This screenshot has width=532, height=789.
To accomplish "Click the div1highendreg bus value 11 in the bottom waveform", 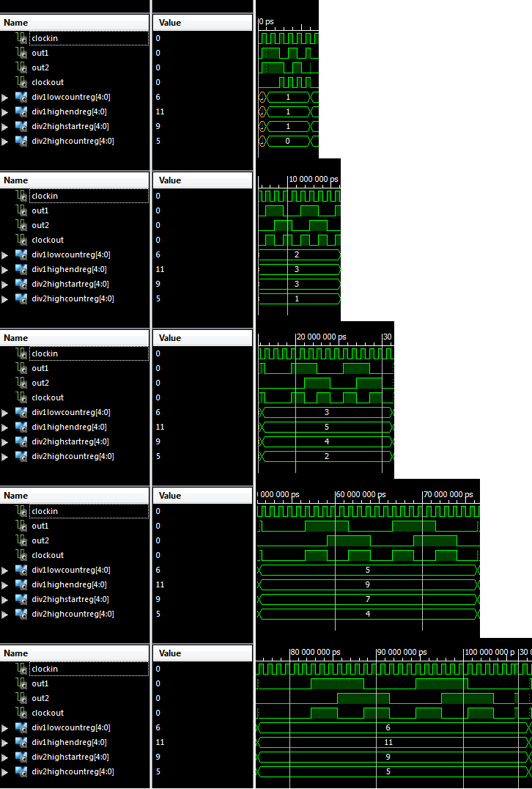I will [389, 742].
